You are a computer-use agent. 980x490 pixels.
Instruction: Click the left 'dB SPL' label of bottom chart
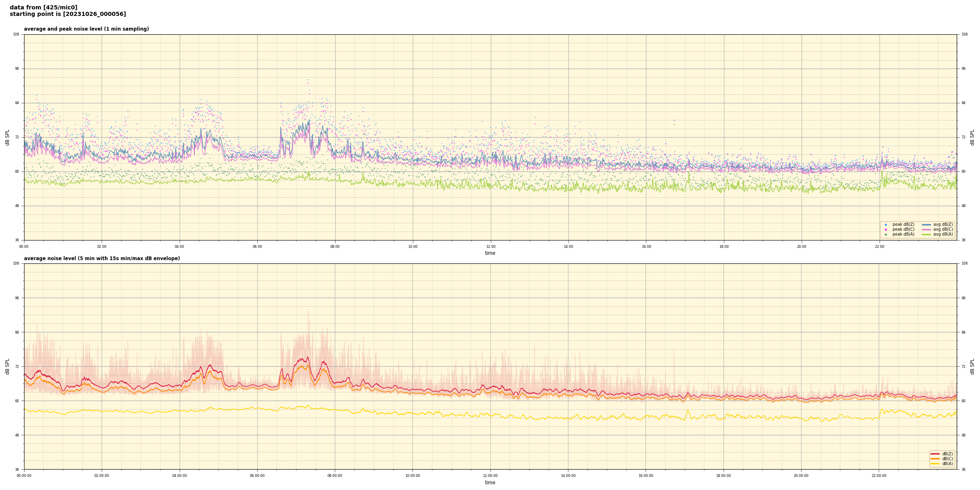pos(7,366)
